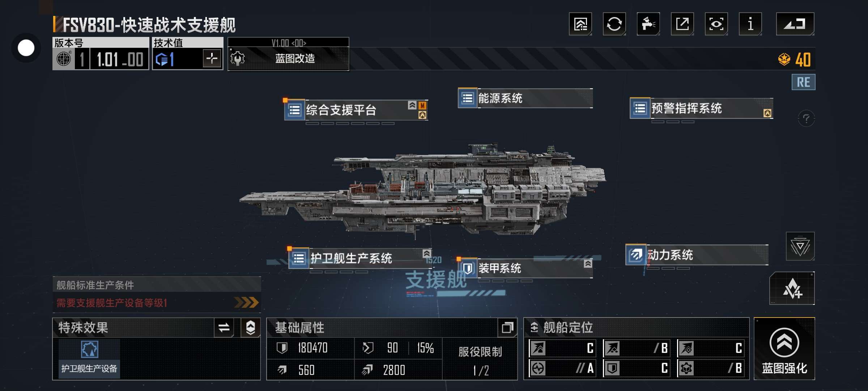Select the 能源系统 module entry
The image size is (868, 391).
(x=525, y=98)
